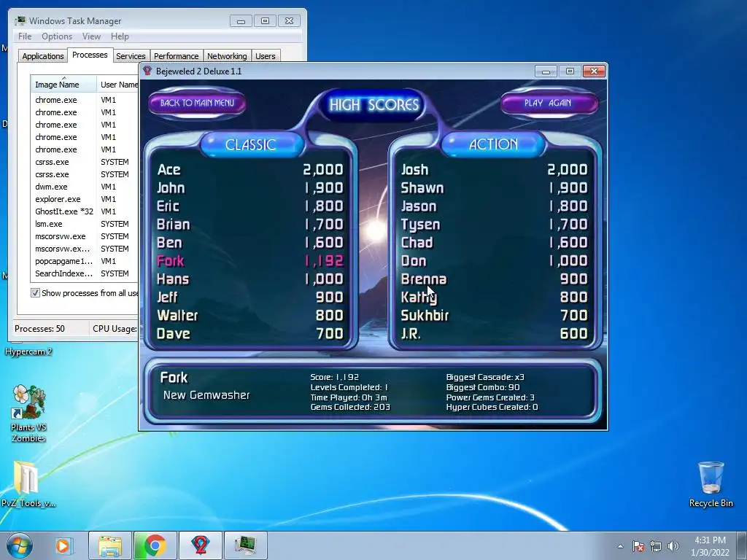Open File Explorer from the taskbar
The height and width of the screenshot is (560, 747).
[x=111, y=545]
